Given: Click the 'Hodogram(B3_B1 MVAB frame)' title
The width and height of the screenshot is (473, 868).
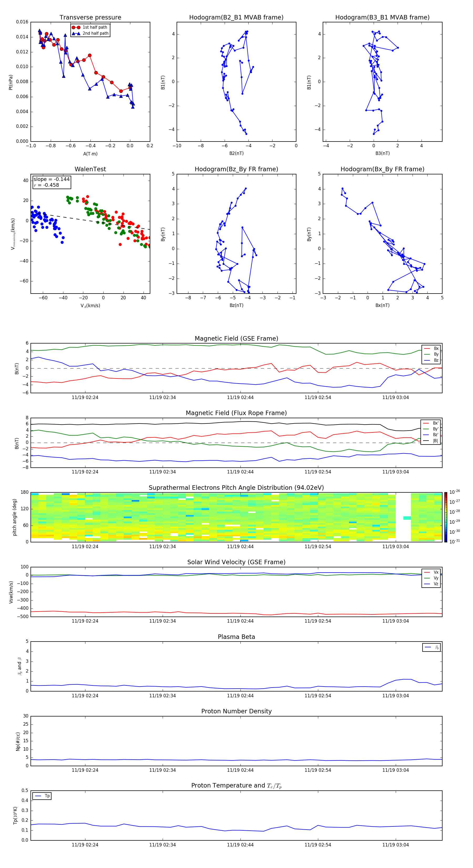Looking at the screenshot, I should coord(382,18).
